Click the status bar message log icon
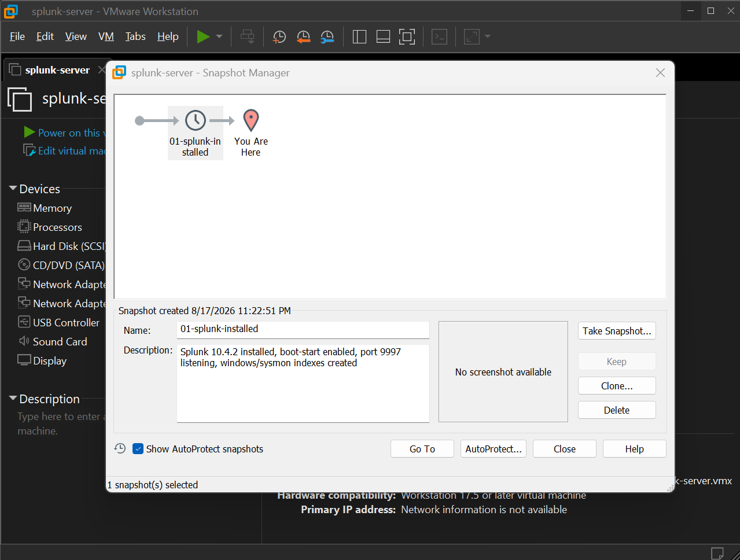The height and width of the screenshot is (560, 740). [717, 552]
